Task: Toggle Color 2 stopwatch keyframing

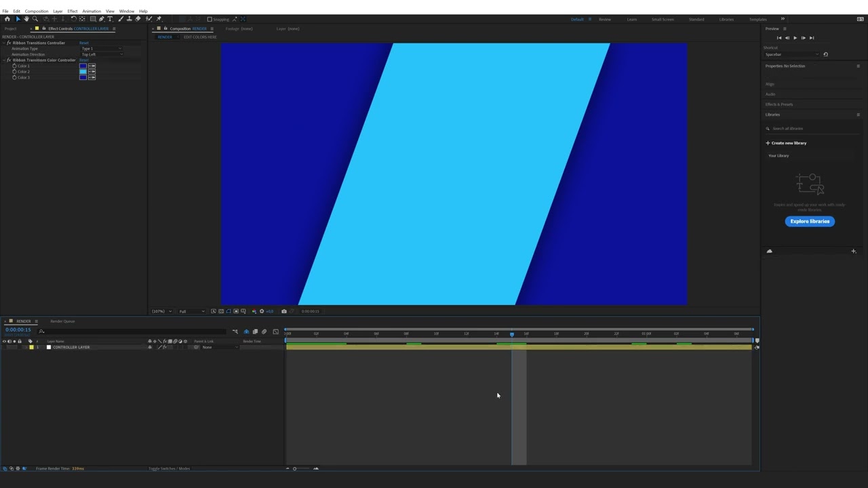Action: pos(14,71)
